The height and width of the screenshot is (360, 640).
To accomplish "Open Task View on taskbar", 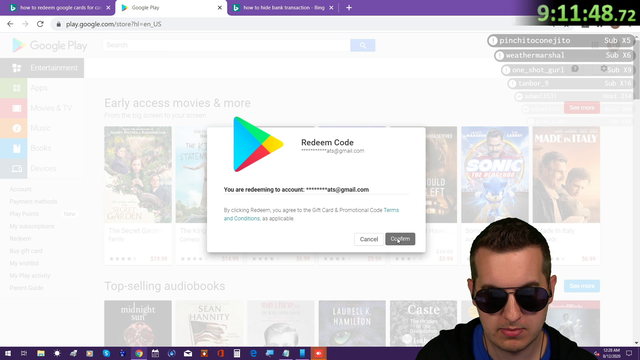I will (24, 353).
